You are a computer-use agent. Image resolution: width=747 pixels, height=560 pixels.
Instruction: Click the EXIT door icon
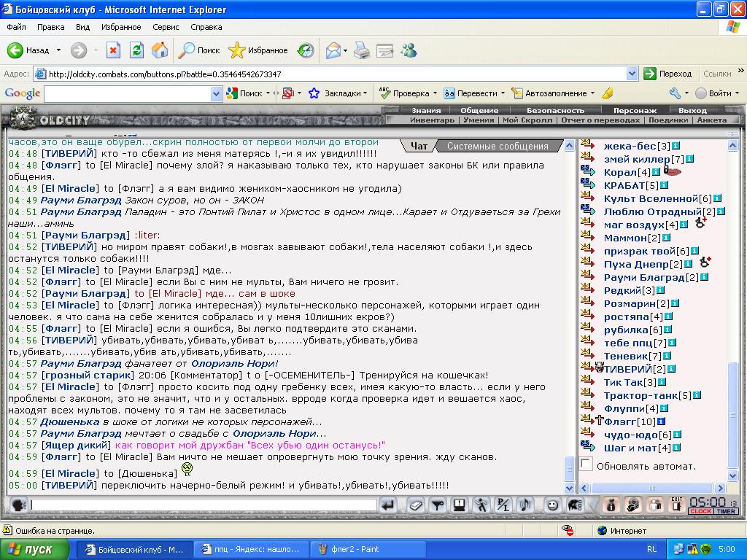pos(676,505)
